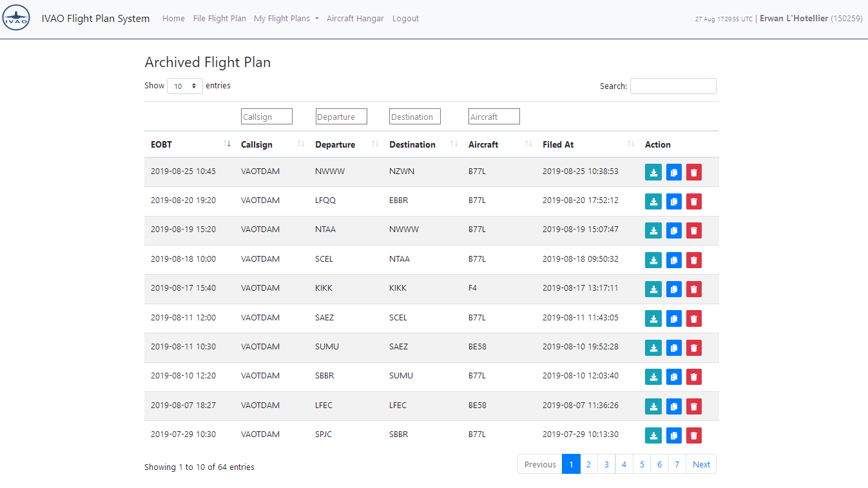Navigate to the Aircraft Hangar
The height and width of the screenshot is (488, 868).
click(x=355, y=18)
